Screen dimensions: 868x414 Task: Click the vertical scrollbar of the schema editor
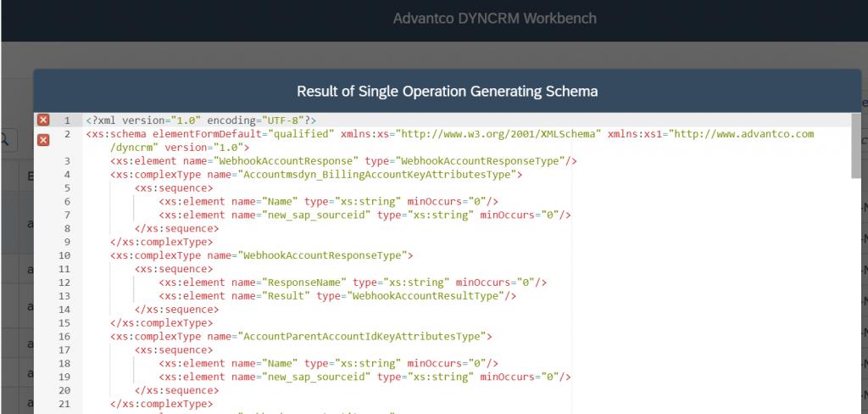(856, 147)
